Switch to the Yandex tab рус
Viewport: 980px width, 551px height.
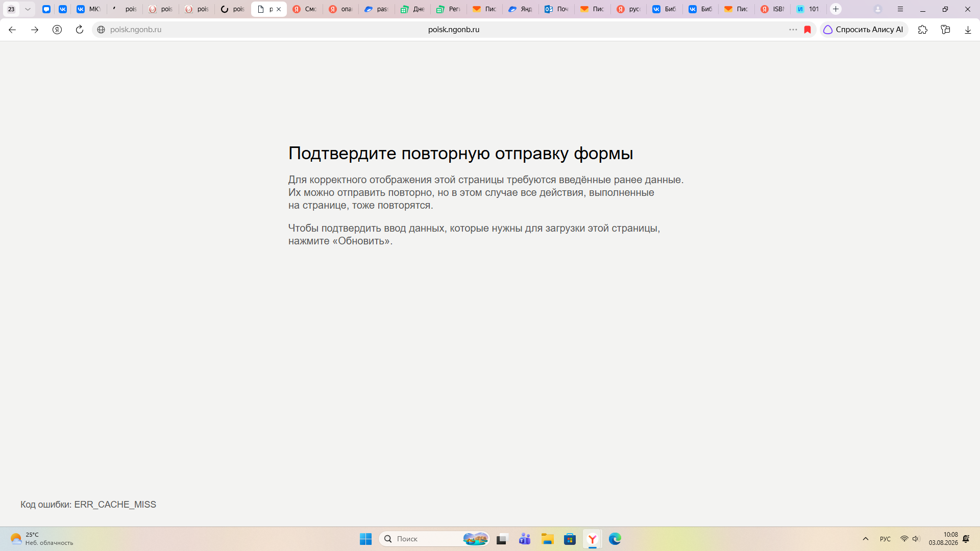(x=628, y=9)
